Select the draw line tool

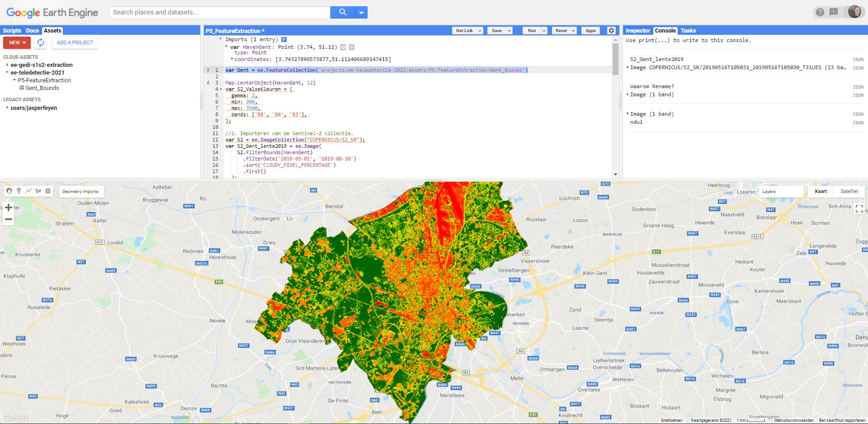coord(28,191)
